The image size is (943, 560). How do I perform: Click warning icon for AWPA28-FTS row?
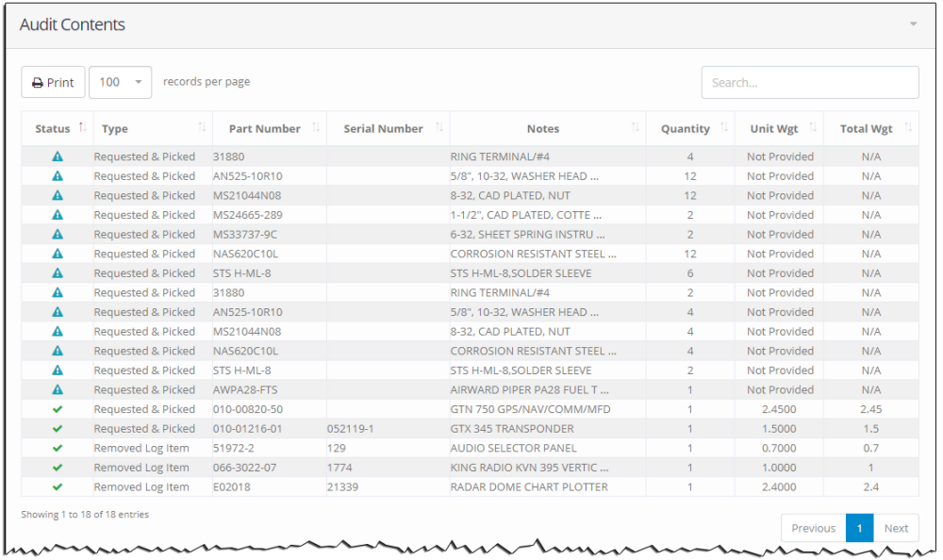coord(58,389)
